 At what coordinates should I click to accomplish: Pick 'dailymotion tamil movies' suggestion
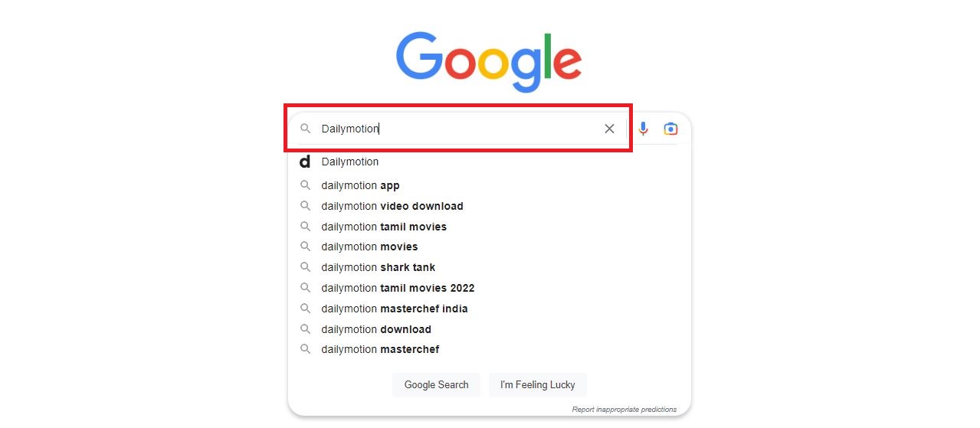384,227
